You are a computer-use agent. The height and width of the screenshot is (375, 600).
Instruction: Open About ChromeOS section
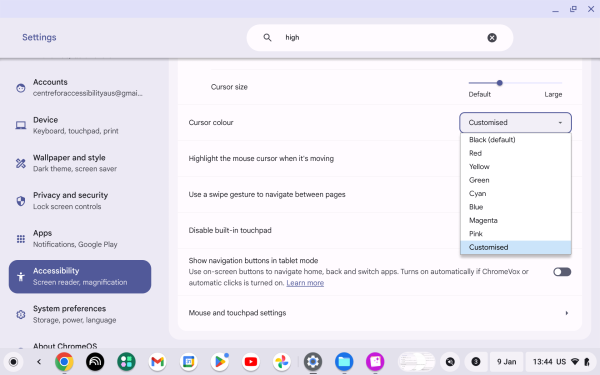click(65, 346)
